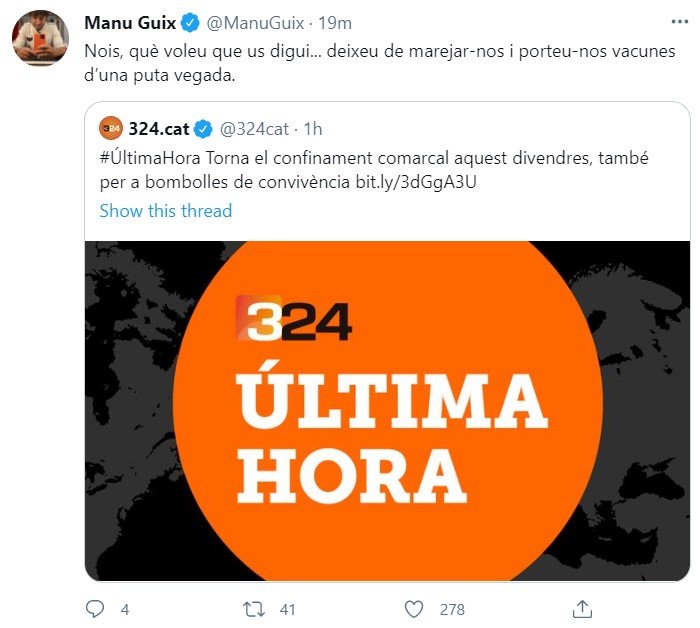Open the Manu Guix display name link

[130, 23]
